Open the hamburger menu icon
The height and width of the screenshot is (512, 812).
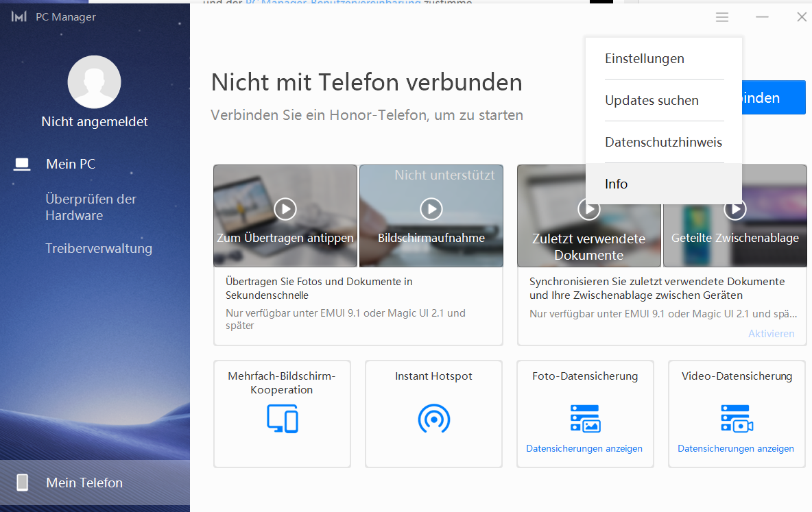click(x=722, y=17)
